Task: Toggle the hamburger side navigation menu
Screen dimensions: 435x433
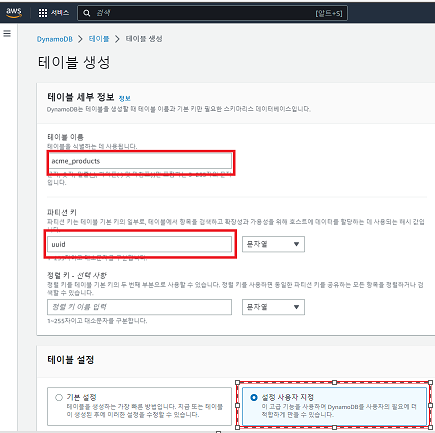Action: pos(7,33)
